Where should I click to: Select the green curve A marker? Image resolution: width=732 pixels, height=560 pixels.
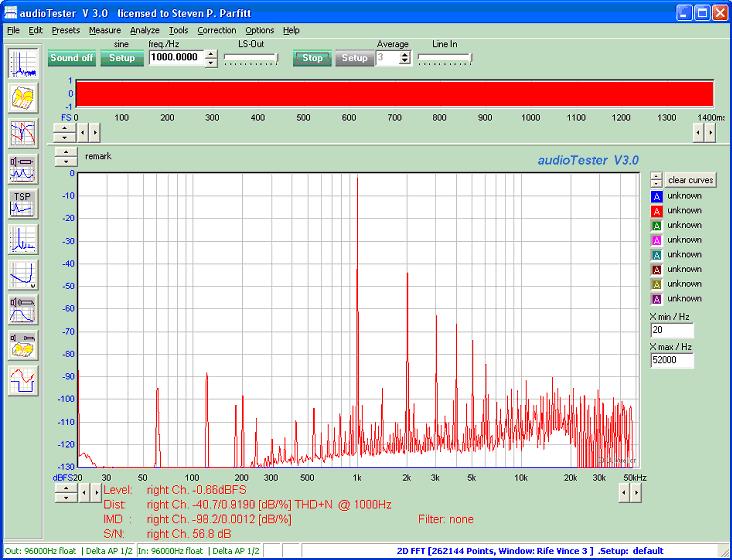point(656,226)
